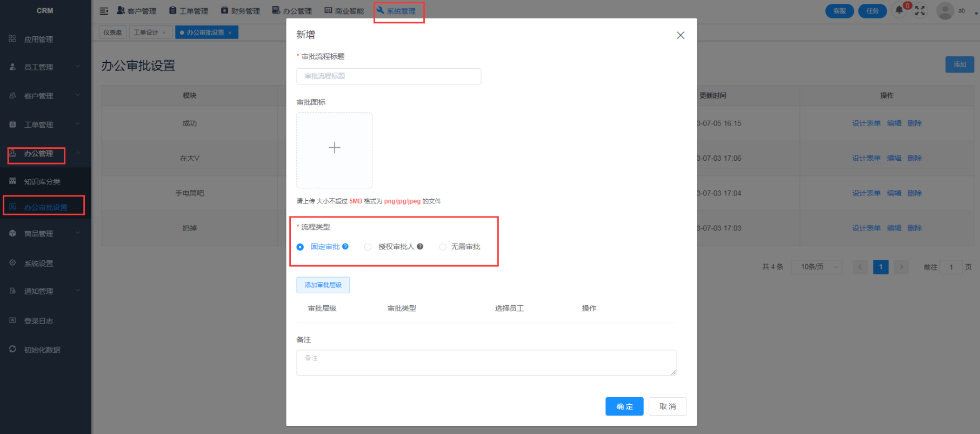Image resolution: width=980 pixels, height=434 pixels.
Task: Expand 通知管理 sidebar chevron
Action: tap(78, 291)
